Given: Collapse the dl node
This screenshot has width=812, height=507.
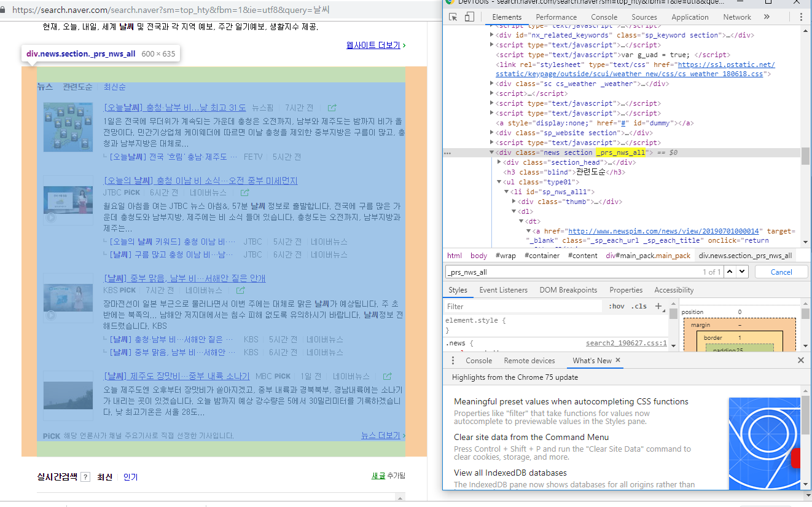Looking at the screenshot, I should (514, 211).
